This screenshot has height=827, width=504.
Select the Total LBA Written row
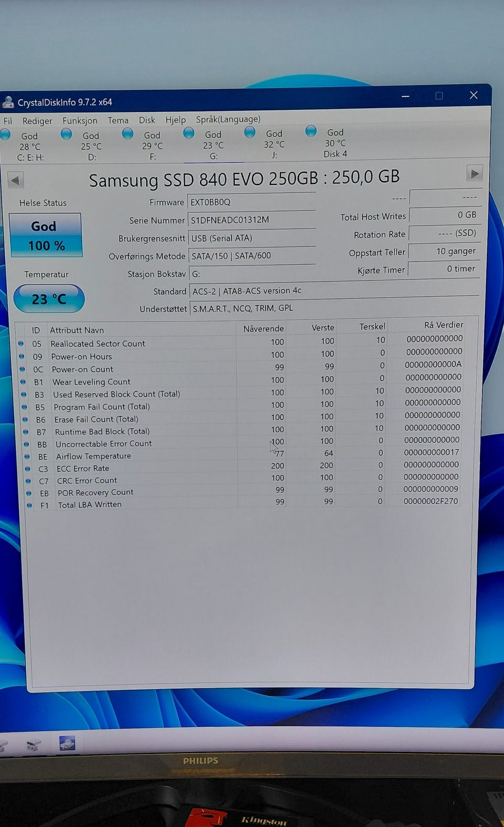(x=243, y=503)
